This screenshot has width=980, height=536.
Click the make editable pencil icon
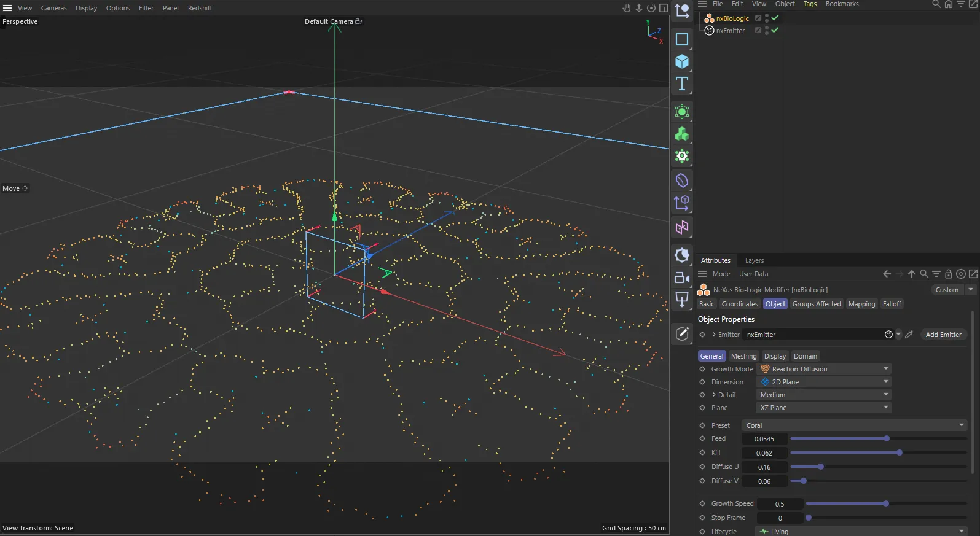pos(682,333)
